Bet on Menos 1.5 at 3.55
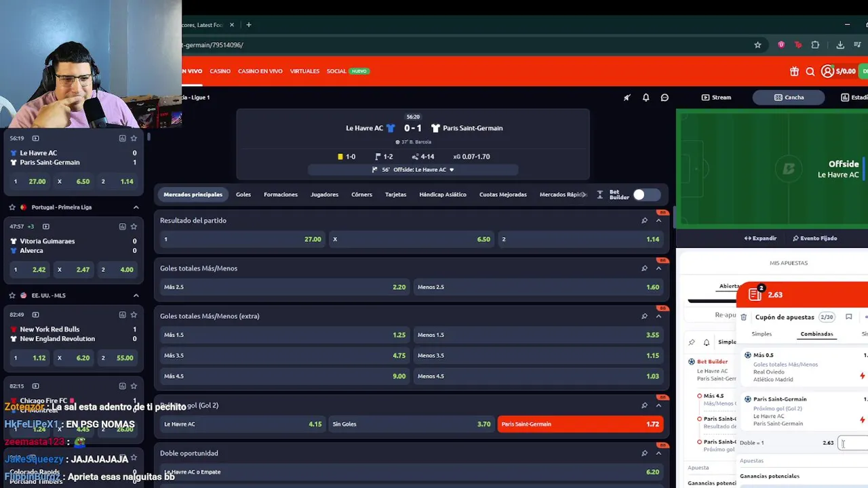Image resolution: width=868 pixels, height=488 pixels. 538,335
